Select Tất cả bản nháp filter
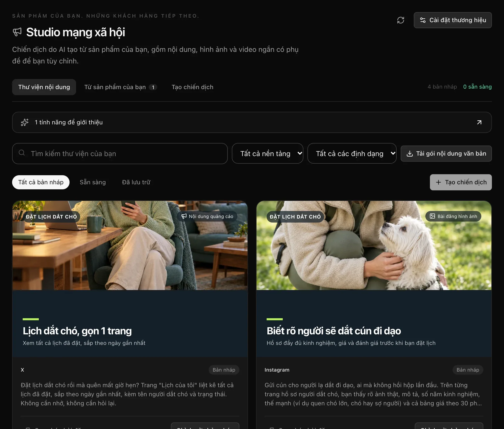 pyautogui.click(x=41, y=182)
